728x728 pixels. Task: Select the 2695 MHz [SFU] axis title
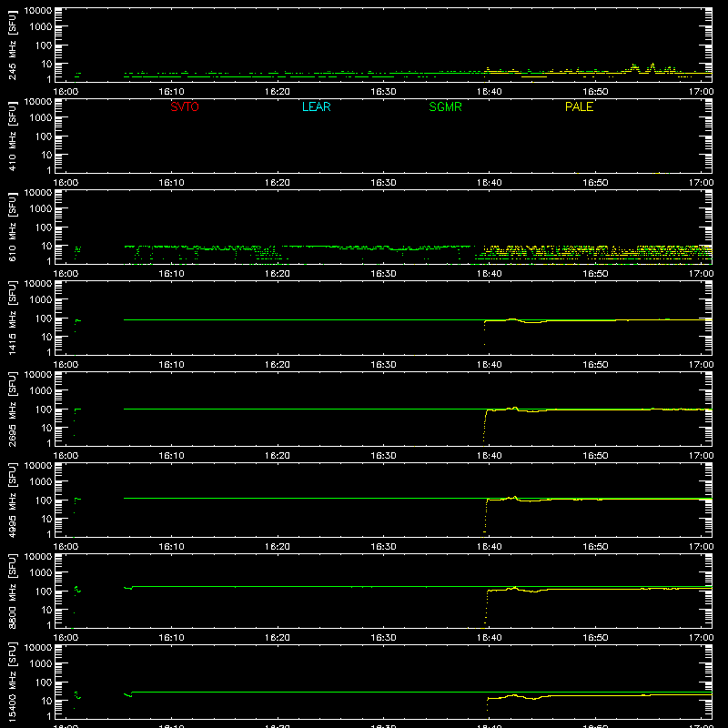[x=13, y=409]
